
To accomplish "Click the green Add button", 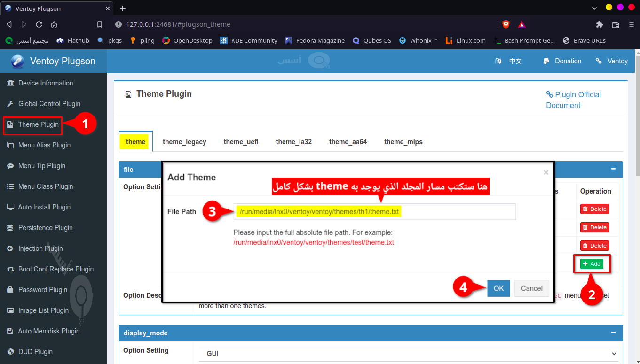I will coord(592,264).
